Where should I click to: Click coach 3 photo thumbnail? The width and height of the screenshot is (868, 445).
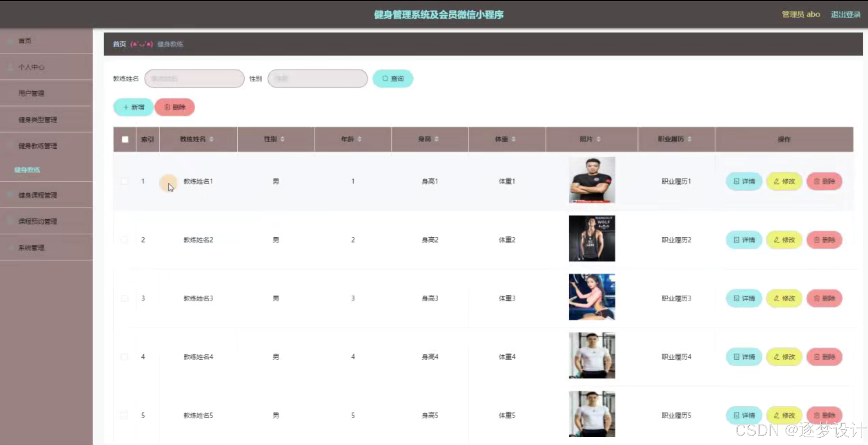(x=592, y=297)
